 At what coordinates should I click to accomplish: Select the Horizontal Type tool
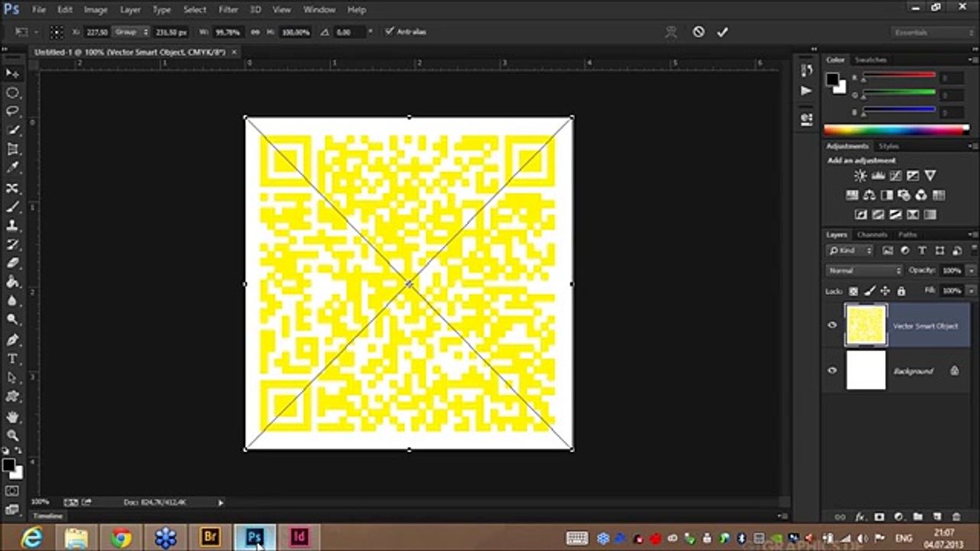click(12, 359)
